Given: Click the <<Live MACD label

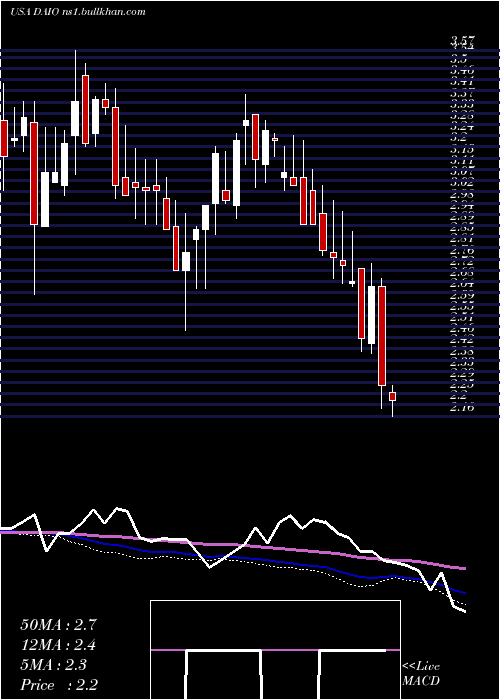Looking at the screenshot, I should pos(421,674).
